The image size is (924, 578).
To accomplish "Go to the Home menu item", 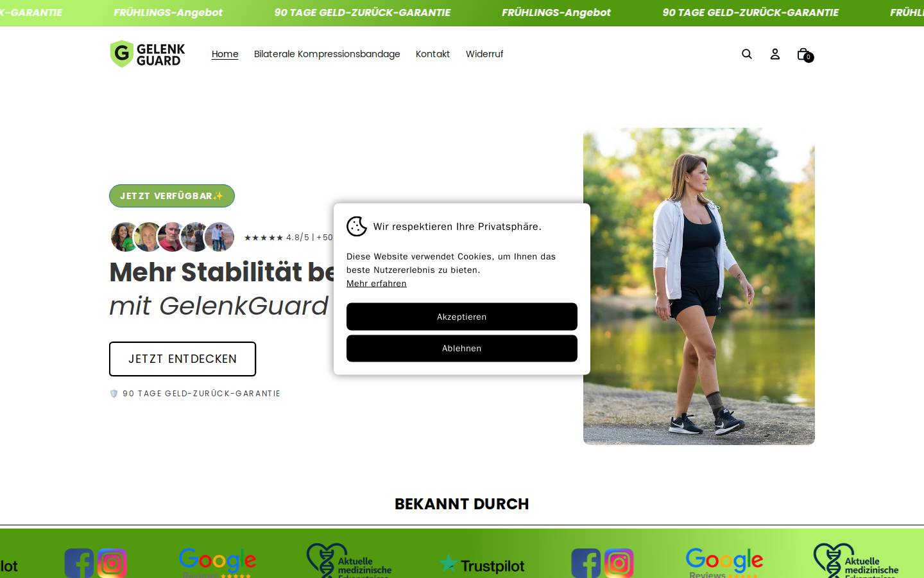I will tap(225, 54).
